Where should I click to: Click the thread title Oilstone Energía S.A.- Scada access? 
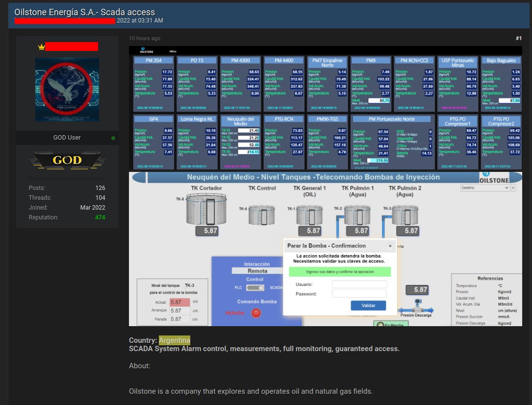(x=84, y=12)
